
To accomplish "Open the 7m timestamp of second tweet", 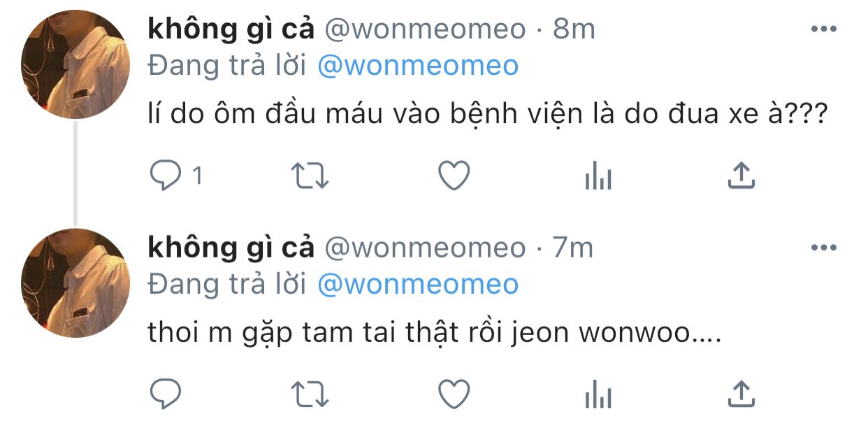I will coord(573,248).
